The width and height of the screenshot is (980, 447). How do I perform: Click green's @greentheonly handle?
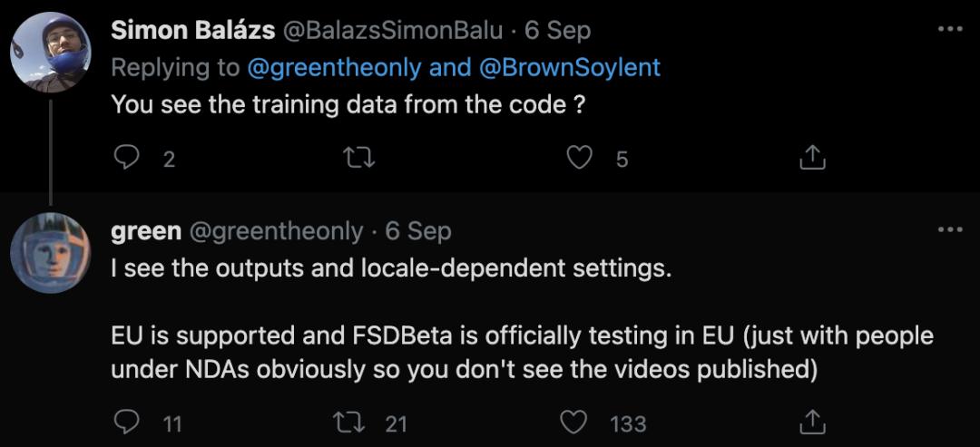click(275, 231)
